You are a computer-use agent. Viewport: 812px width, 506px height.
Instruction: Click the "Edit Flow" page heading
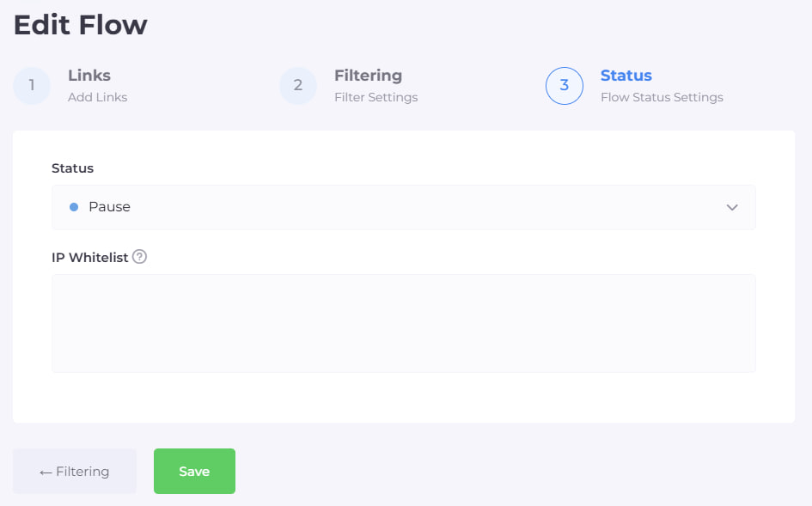pos(81,25)
